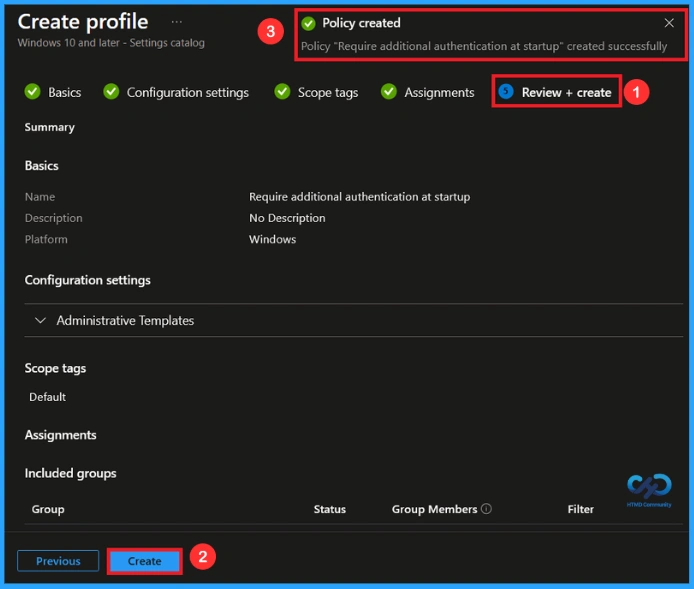
Task: Open the ellipsis menu beside Create profile
Action: [177, 22]
